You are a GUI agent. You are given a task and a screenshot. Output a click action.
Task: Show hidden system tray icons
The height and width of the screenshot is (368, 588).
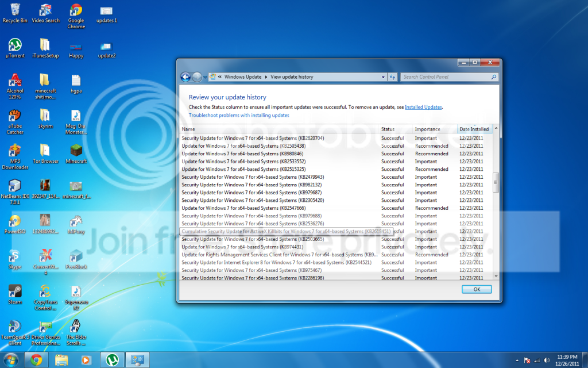[x=517, y=361]
